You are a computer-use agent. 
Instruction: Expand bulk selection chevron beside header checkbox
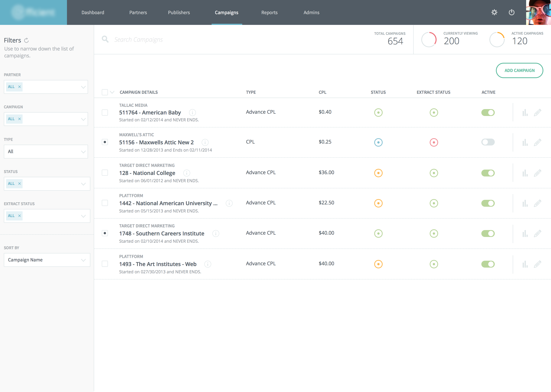[x=112, y=92]
